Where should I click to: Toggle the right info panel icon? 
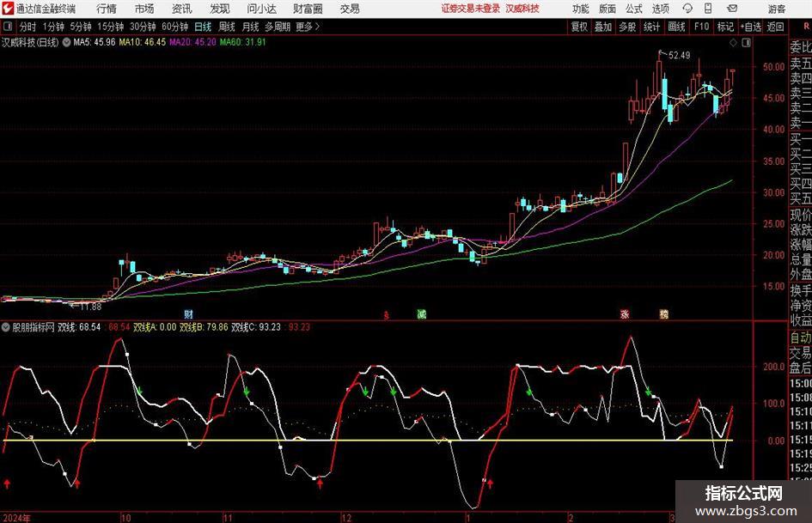point(746,43)
